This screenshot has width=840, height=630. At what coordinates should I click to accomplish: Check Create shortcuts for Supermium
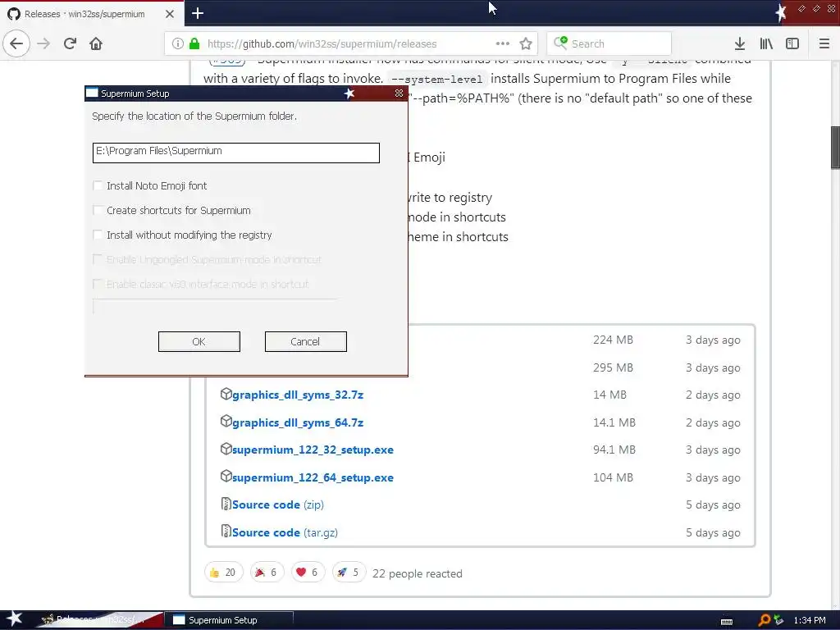click(98, 211)
